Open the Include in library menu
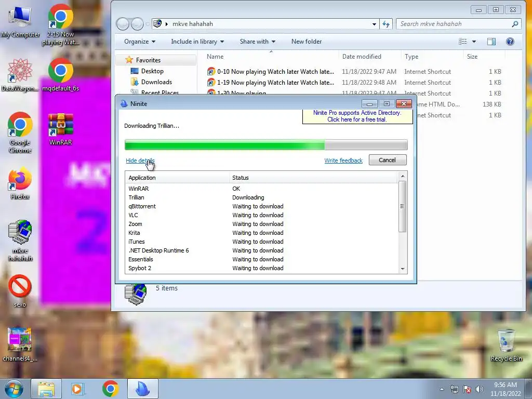This screenshot has height=399, width=532. tap(197, 42)
